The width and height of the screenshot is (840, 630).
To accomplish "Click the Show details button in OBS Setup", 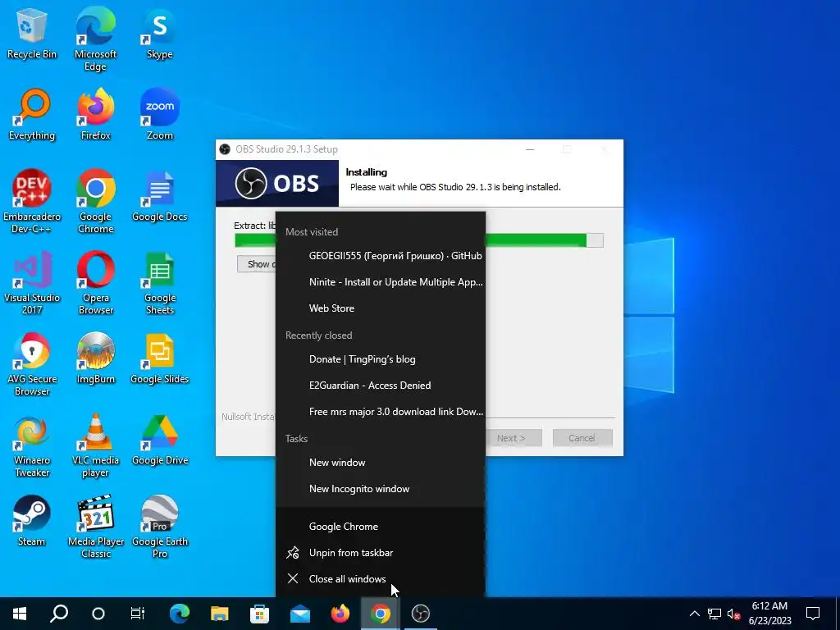I will coord(257,263).
